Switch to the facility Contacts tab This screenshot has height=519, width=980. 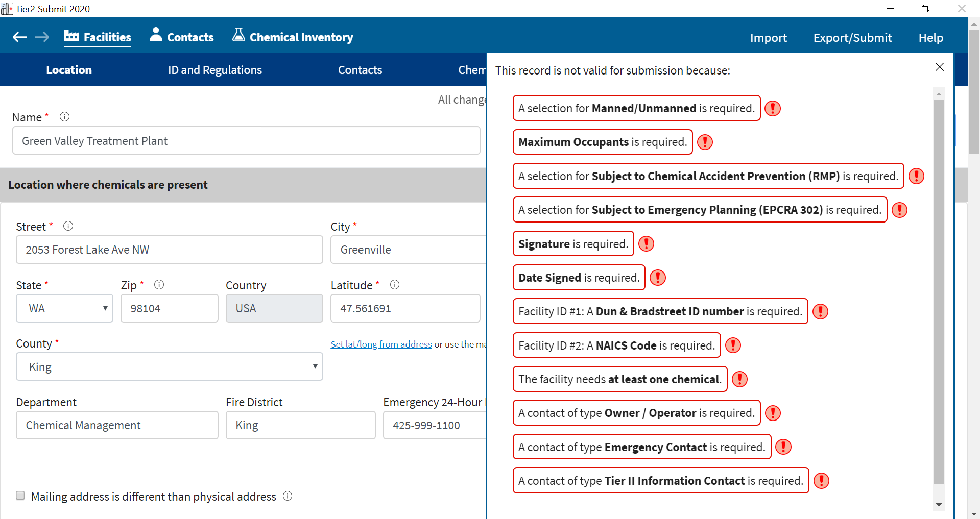[360, 70]
